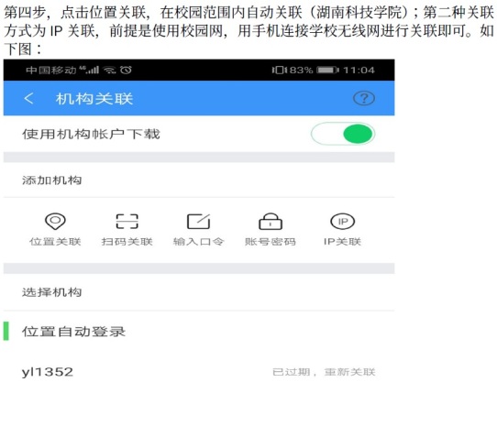This screenshot has width=497, height=448.
Task: Click the 重新关联 link for yl1352
Action: (349, 372)
